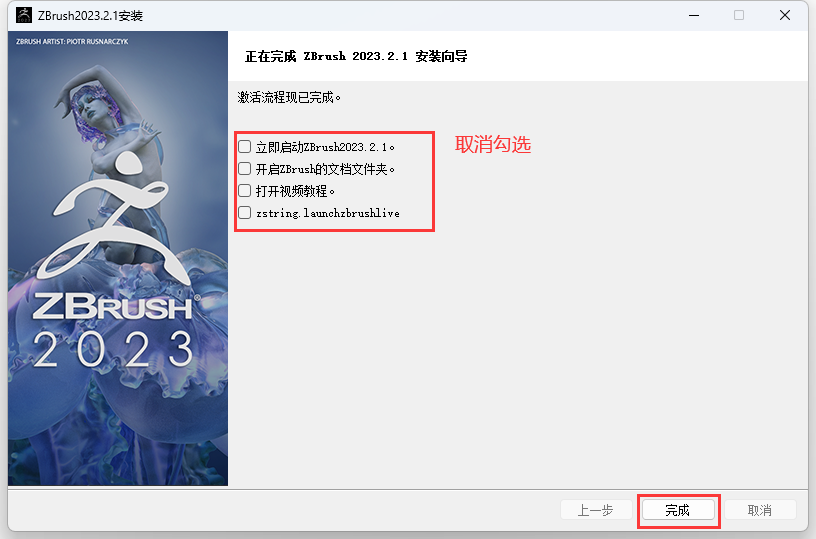Viewport: 816px width, 539px height.
Task: Click the 立即启动ZBrush2023.2.1 label text
Action: coord(325,147)
